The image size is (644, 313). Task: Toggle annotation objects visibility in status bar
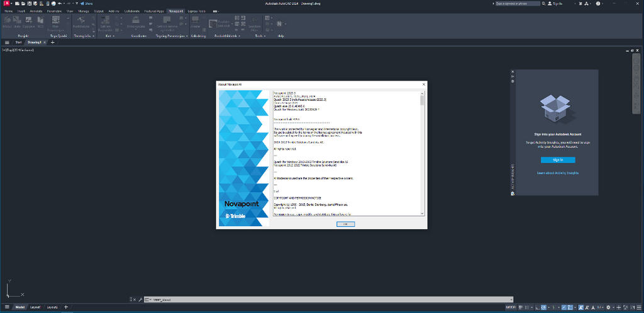(580, 307)
